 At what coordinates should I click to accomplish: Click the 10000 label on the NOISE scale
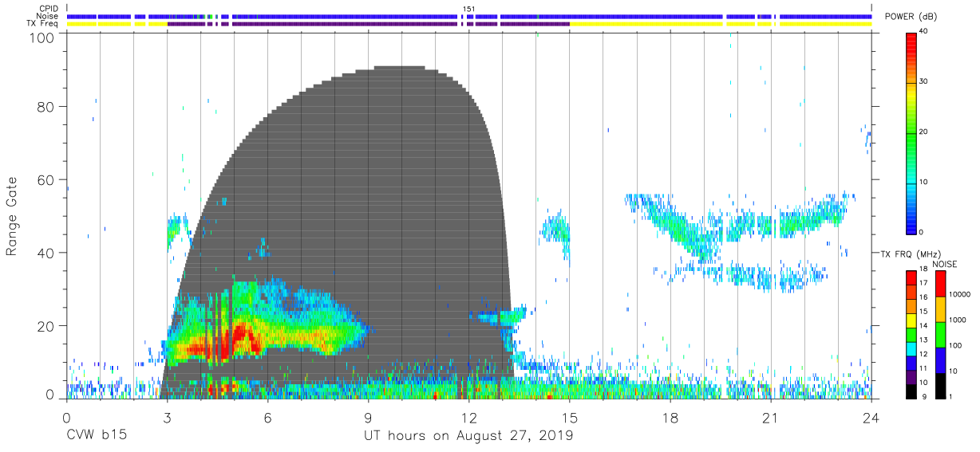tap(959, 294)
